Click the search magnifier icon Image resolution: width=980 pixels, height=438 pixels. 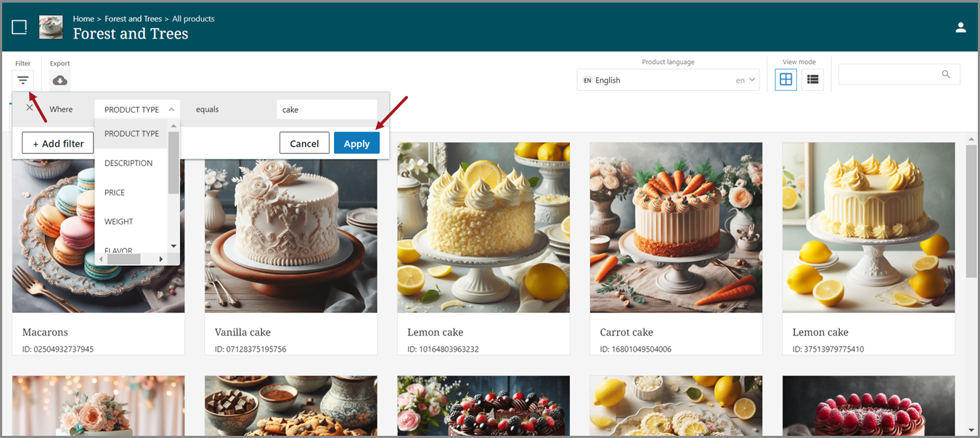coord(945,74)
